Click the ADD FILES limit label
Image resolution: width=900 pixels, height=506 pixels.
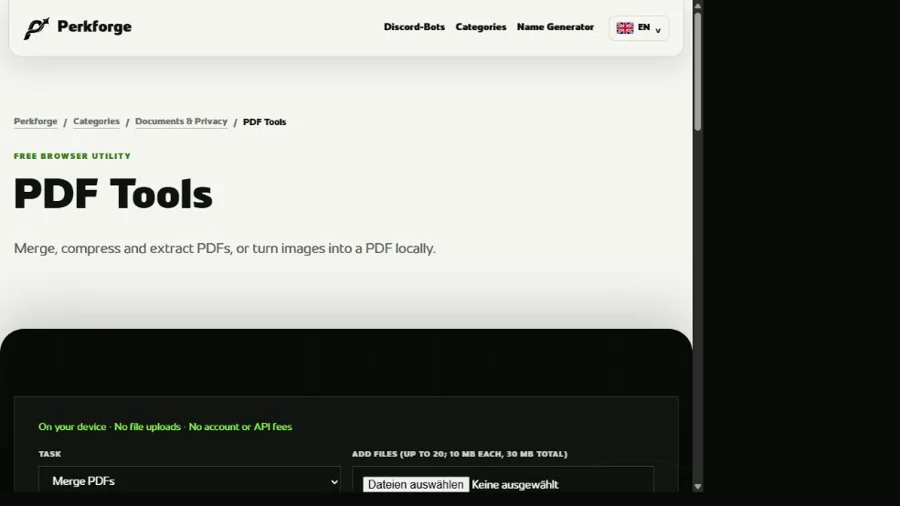click(x=459, y=454)
